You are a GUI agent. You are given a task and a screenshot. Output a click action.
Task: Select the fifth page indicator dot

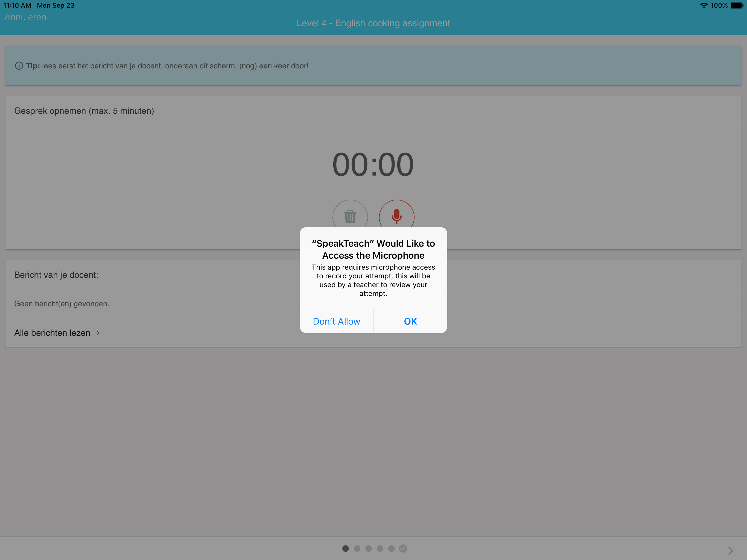391,549
